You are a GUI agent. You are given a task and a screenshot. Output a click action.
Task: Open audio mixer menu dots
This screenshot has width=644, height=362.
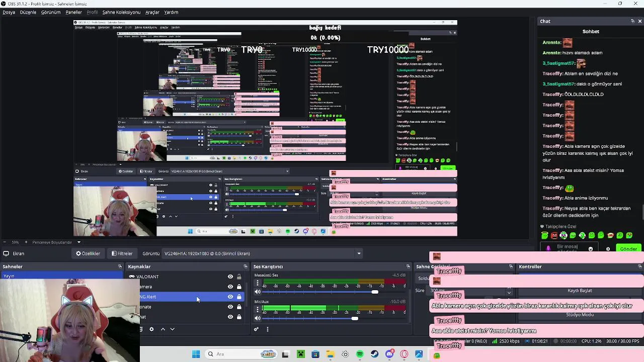pos(267,329)
